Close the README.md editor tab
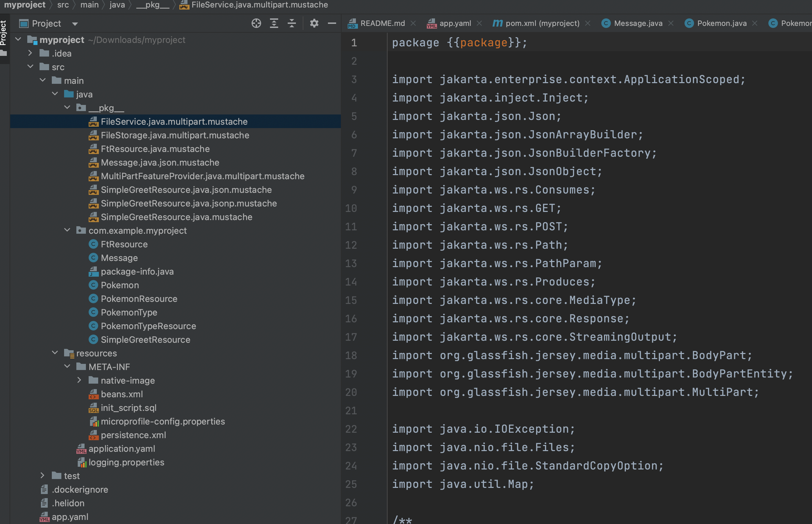The width and height of the screenshot is (812, 524). pos(413,23)
